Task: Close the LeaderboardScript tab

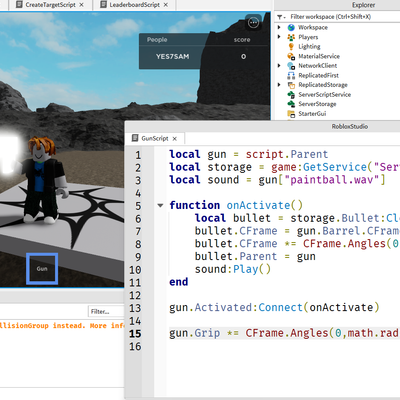Action: coord(166,5)
